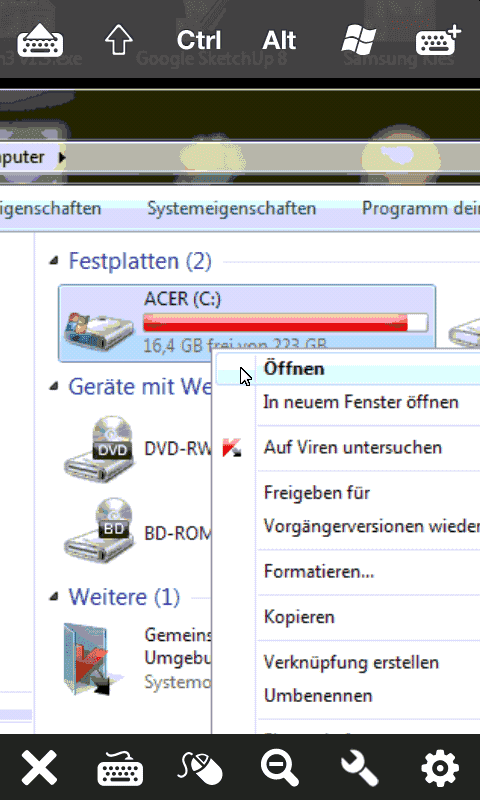Toggle the Shift arrow key
Screen dimensions: 480x800
click(x=118, y=40)
